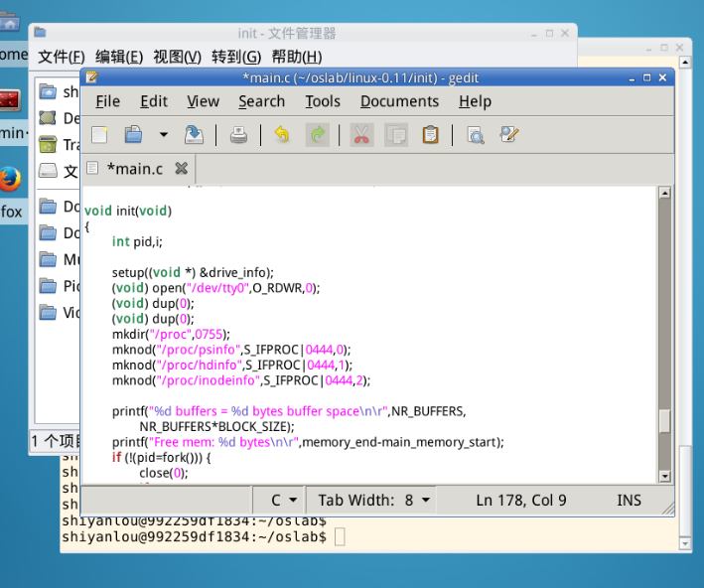Click the terminal prompt input area

[340, 536]
